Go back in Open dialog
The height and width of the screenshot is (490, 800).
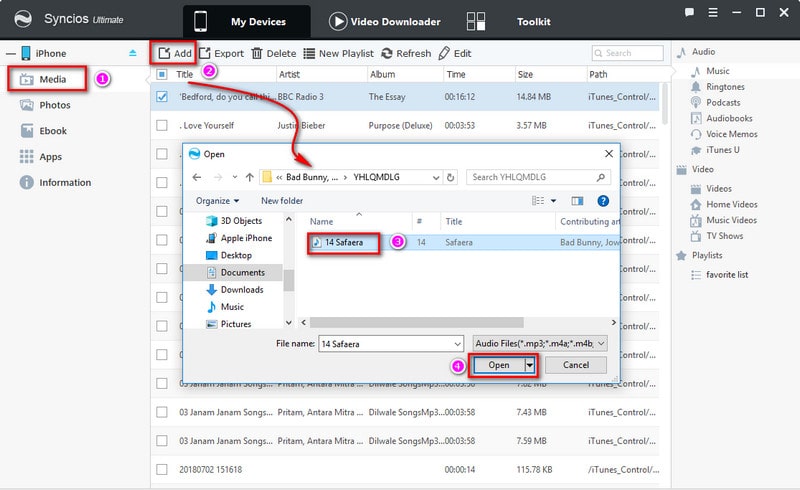(x=196, y=177)
